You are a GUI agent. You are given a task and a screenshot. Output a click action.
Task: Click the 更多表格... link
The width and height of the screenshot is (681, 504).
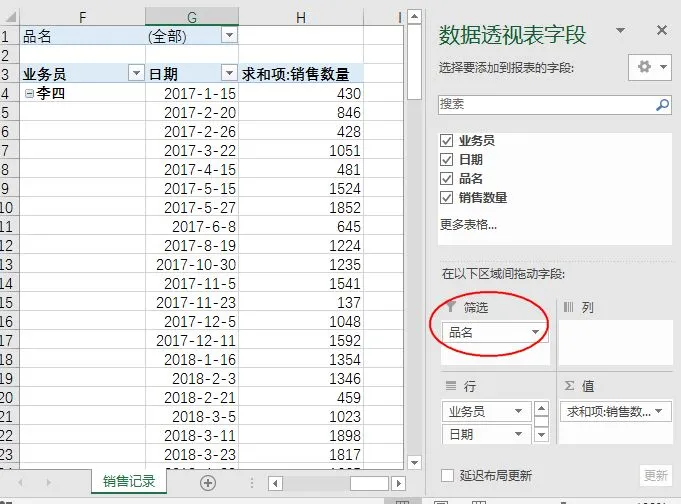[468, 225]
